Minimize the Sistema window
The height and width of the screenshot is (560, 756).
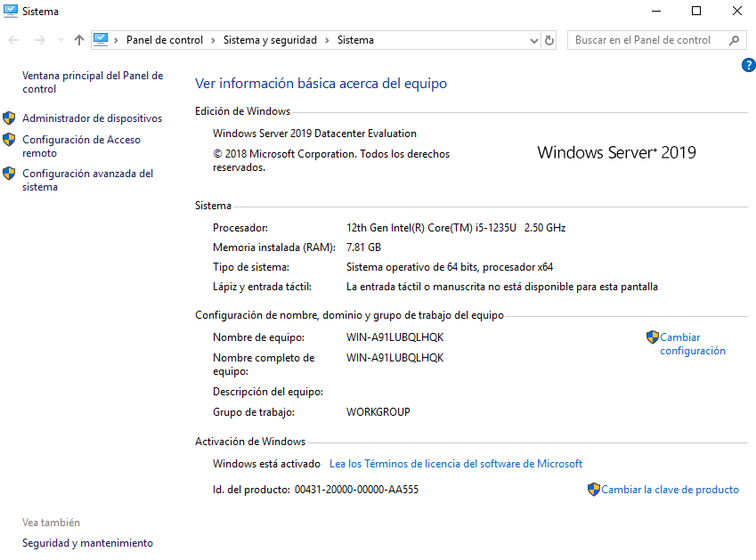pos(656,11)
